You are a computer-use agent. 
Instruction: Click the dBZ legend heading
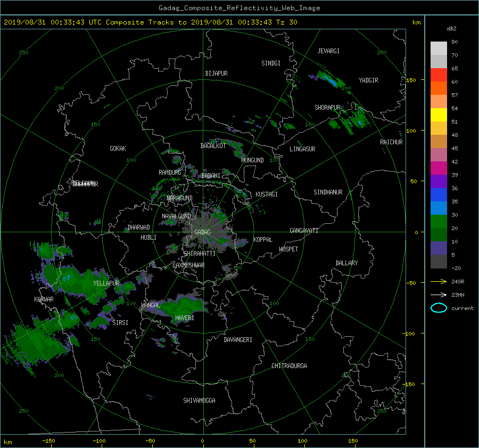(451, 29)
